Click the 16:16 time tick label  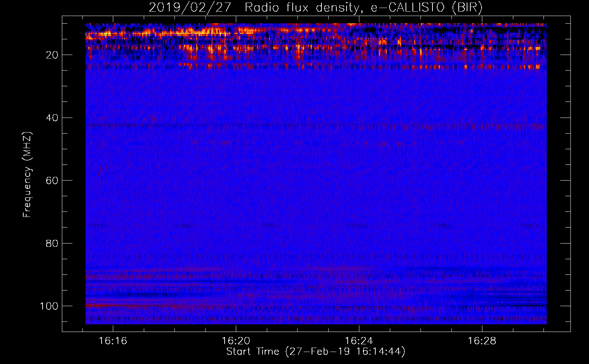tap(113, 341)
